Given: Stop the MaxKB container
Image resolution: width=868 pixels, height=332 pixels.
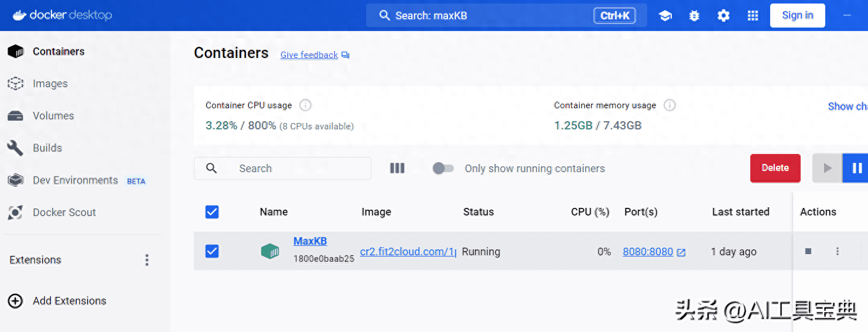Looking at the screenshot, I should point(808,251).
